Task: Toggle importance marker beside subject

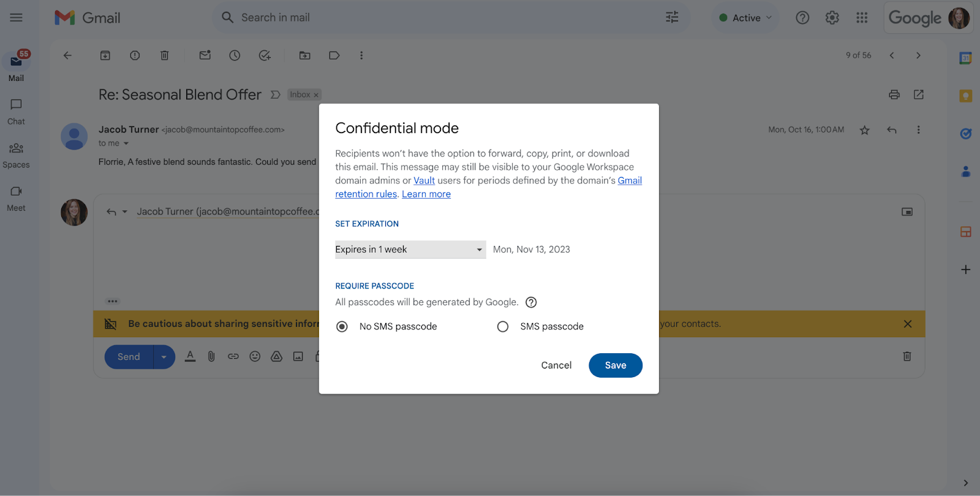Action: point(276,94)
